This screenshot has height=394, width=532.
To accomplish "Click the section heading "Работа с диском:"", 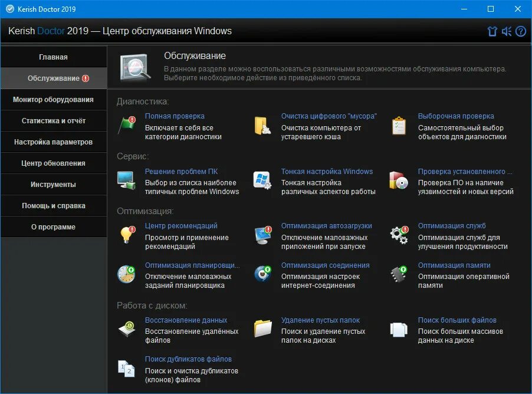I will click(152, 306).
